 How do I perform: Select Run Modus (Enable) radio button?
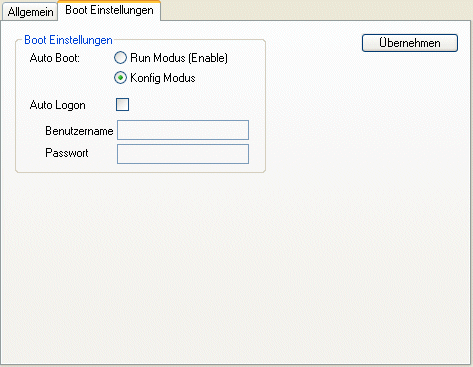pos(120,58)
